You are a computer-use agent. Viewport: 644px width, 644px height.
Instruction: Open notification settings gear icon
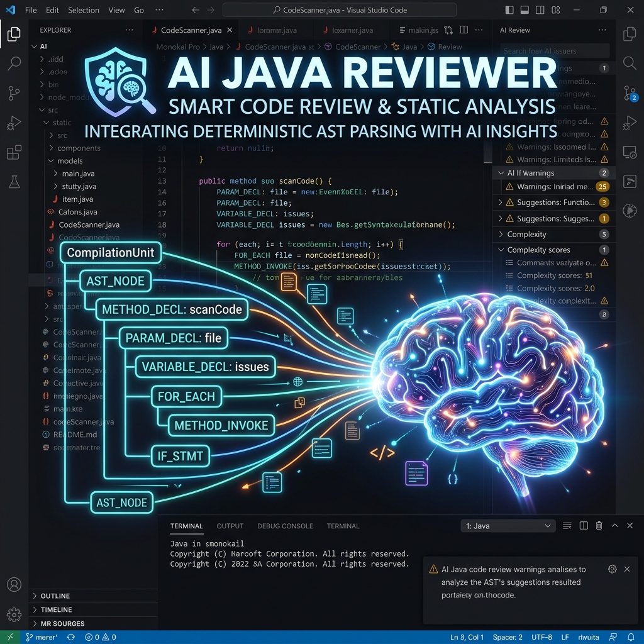point(613,569)
